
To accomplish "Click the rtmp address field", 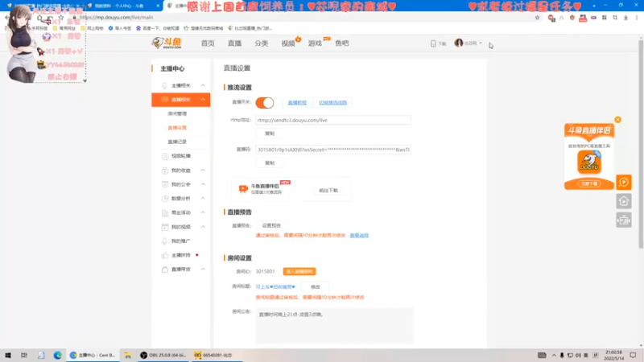I will tap(333, 120).
